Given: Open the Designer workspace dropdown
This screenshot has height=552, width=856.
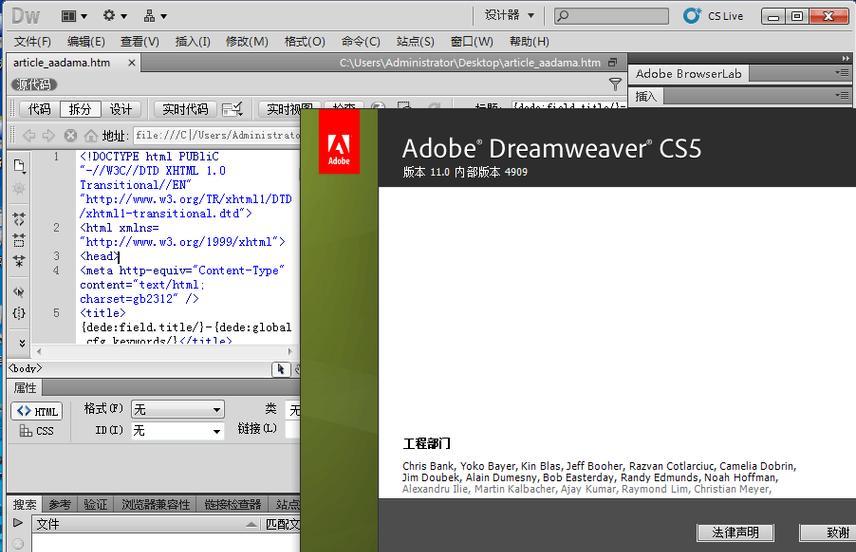Looking at the screenshot, I should [509, 15].
